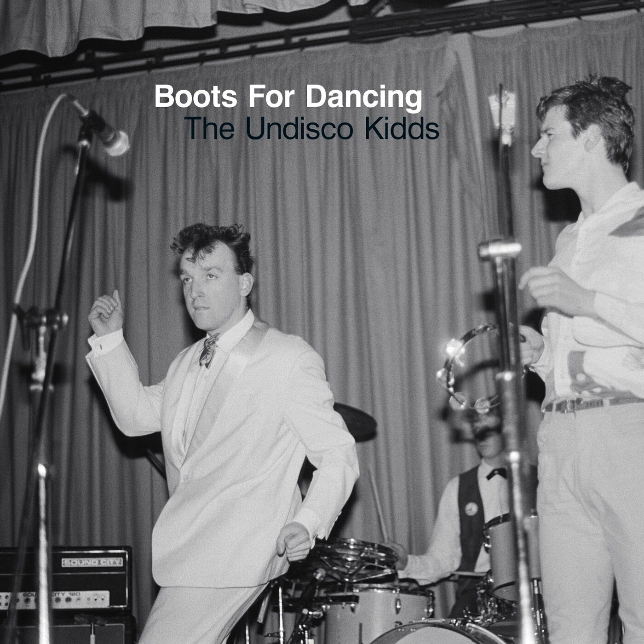Click the dancing man's raised fist
Screen dimensions: 644x644
click(106, 312)
